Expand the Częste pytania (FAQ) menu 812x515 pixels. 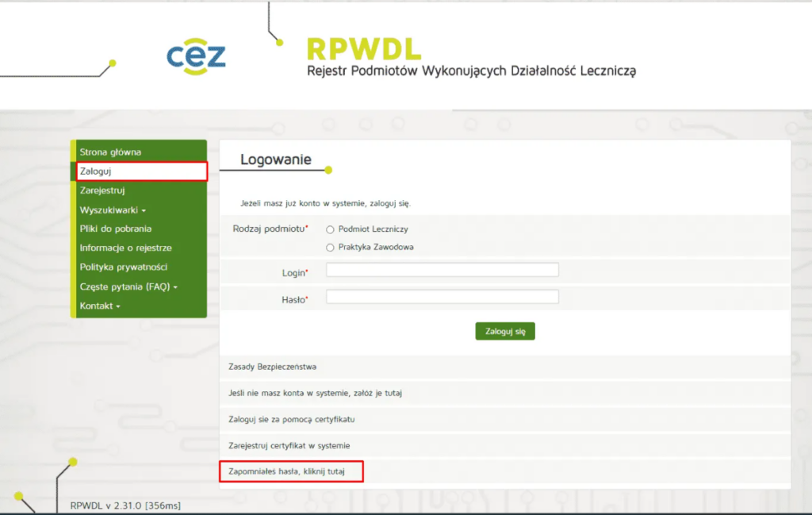pos(128,286)
